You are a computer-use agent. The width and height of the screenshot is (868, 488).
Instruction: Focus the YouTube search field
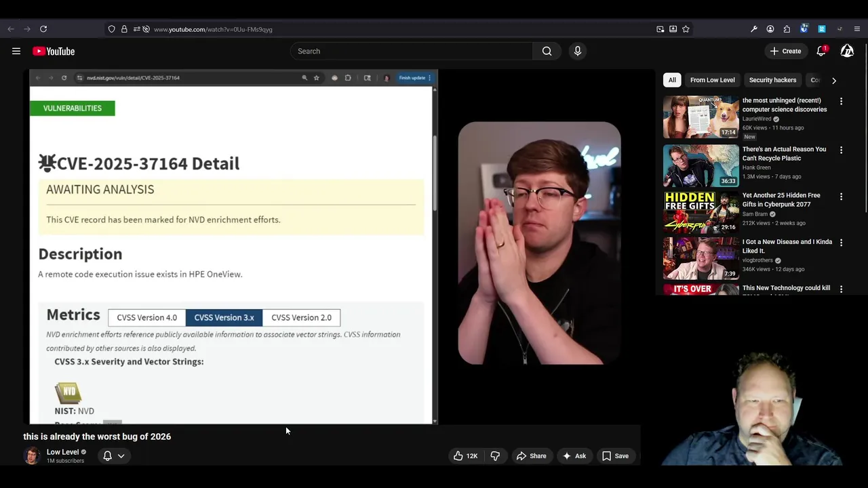pos(411,51)
